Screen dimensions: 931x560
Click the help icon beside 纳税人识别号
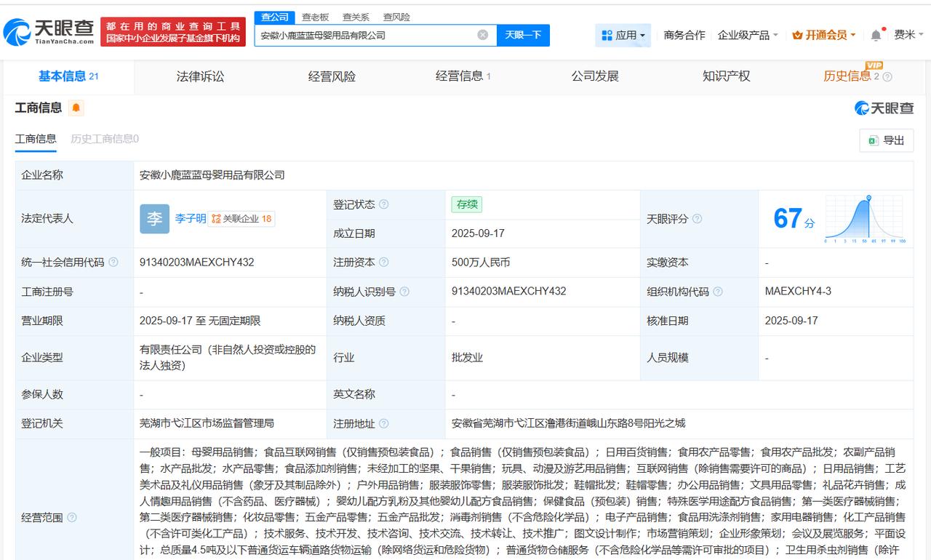tap(404, 292)
